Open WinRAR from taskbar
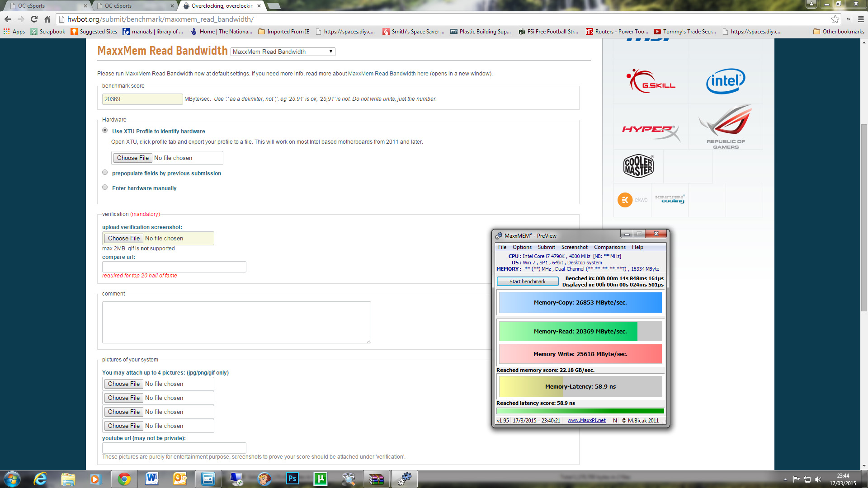The width and height of the screenshot is (868, 488). (x=376, y=479)
